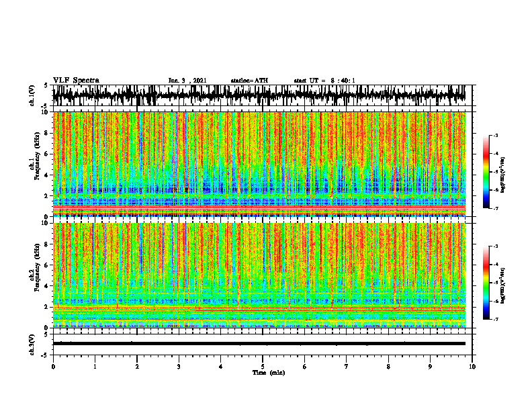Select the "start UT = 8:40:1" text
This screenshot has height=411, width=532.
click(x=324, y=81)
